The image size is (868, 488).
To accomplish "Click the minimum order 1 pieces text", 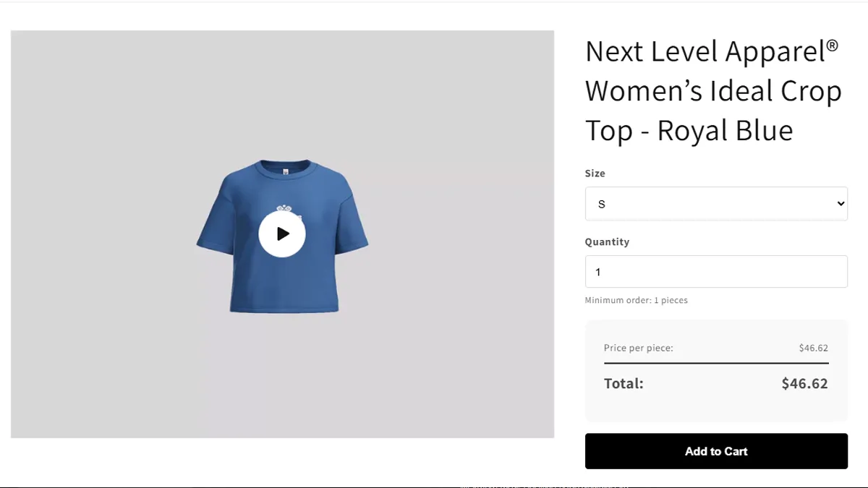I will click(636, 299).
